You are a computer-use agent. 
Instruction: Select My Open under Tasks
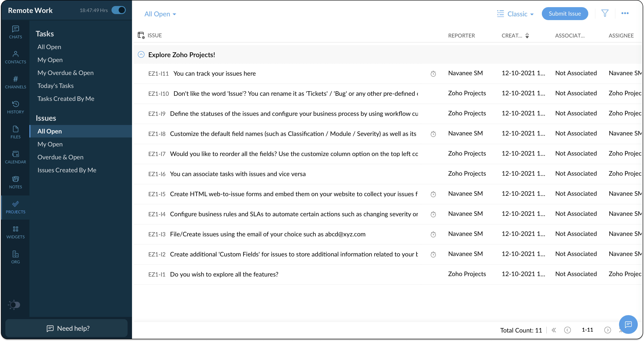(50, 60)
